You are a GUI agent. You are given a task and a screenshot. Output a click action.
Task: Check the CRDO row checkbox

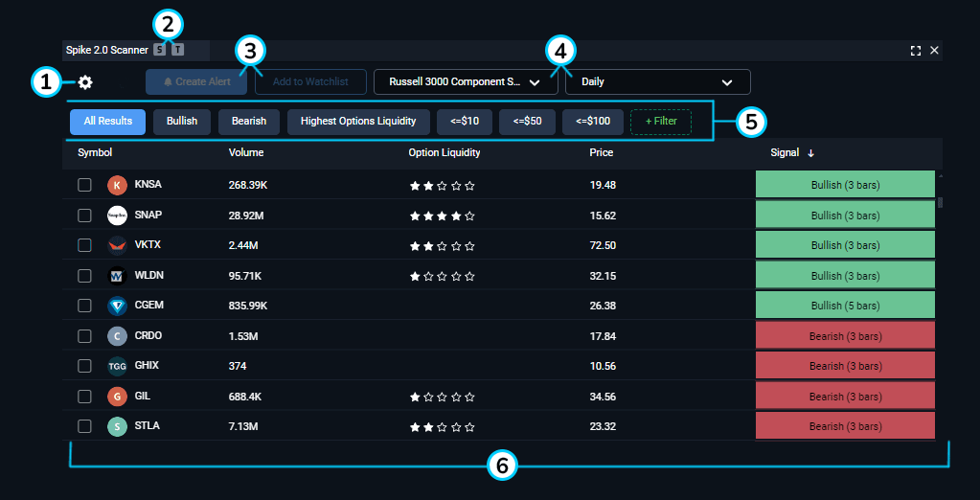point(84,336)
